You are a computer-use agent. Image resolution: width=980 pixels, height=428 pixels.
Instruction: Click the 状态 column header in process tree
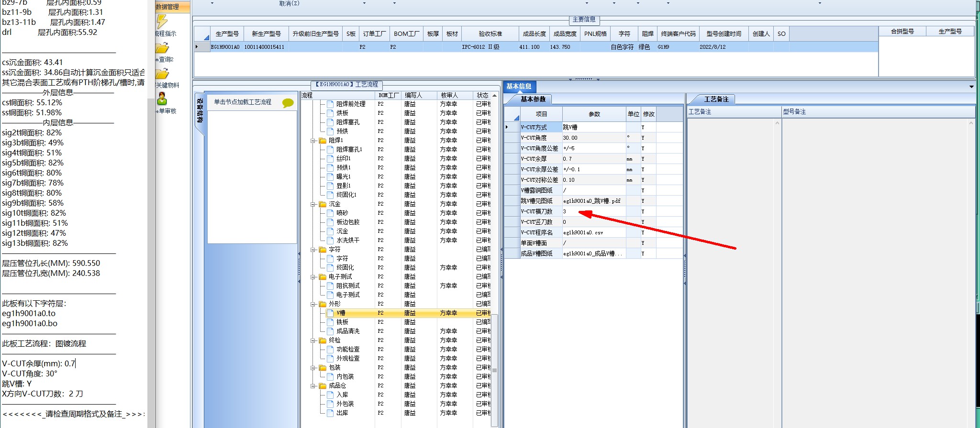tap(482, 96)
